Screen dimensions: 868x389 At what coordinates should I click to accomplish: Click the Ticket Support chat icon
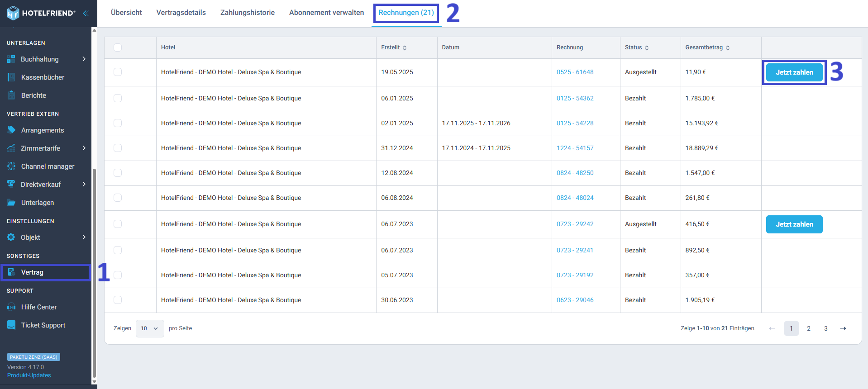11,325
